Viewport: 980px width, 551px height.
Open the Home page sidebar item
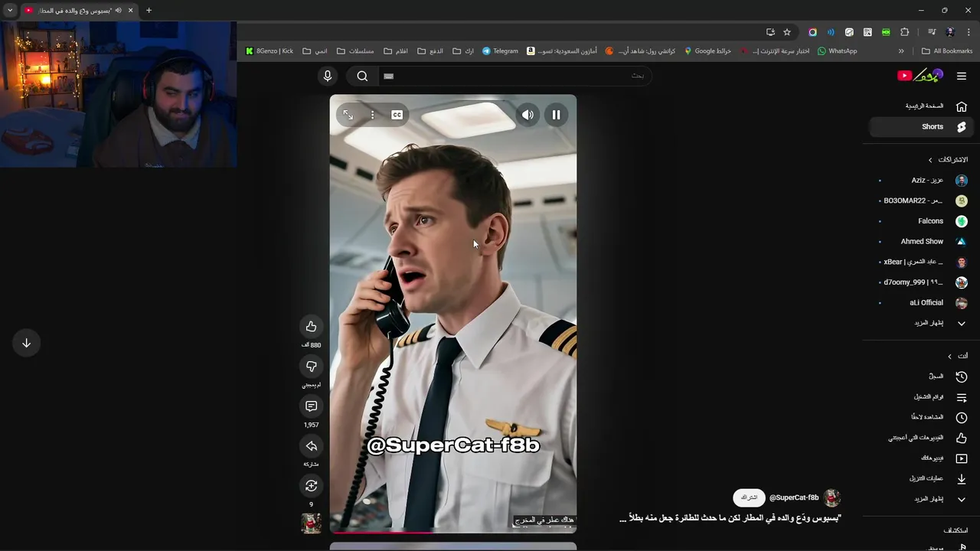pos(921,106)
